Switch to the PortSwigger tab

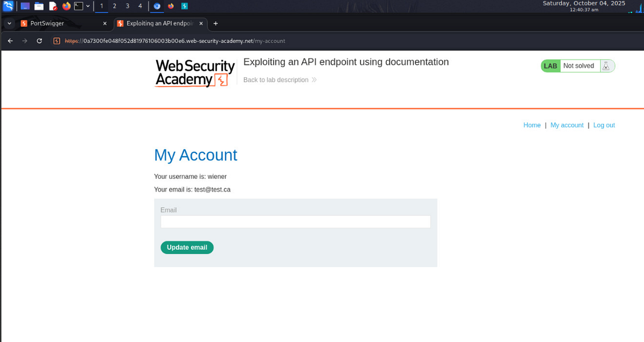(x=63, y=24)
